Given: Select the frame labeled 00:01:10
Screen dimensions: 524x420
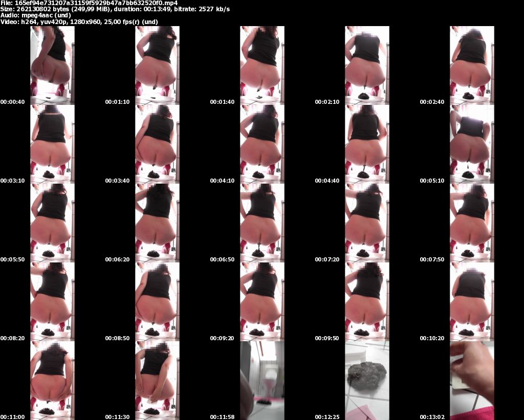Looking at the screenshot, I should [x=157, y=65].
